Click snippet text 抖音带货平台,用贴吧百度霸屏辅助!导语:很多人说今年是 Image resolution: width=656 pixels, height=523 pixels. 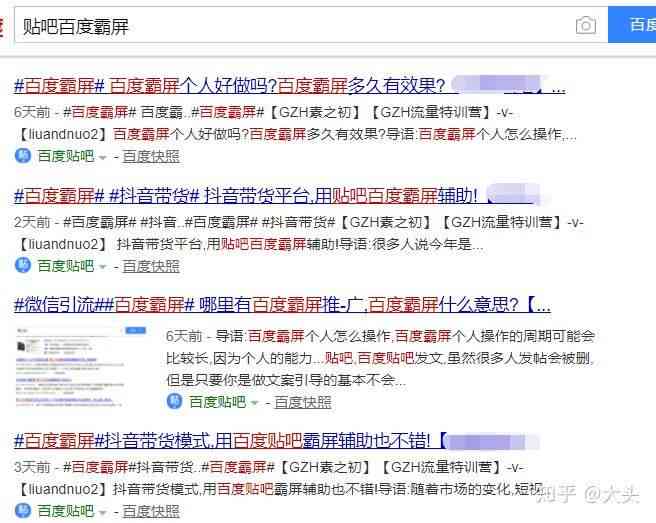coord(300,244)
